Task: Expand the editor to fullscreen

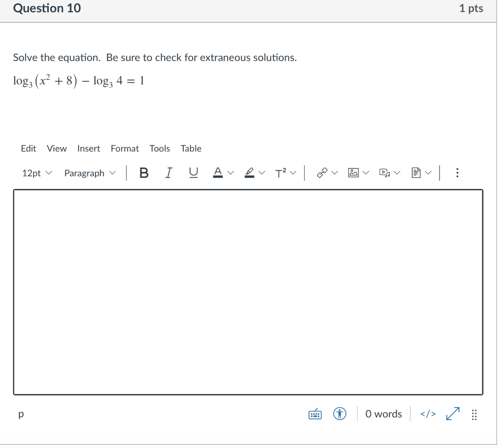Action: coord(452,413)
